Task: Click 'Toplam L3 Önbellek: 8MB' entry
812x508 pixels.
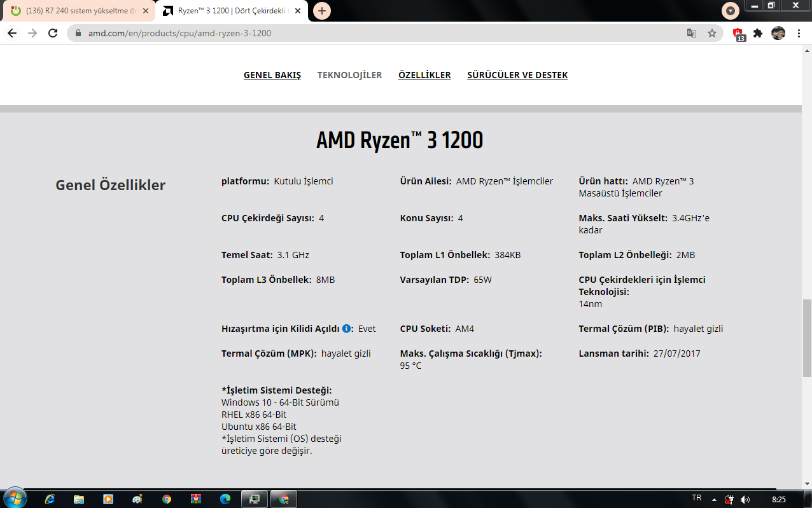Action: [278, 280]
